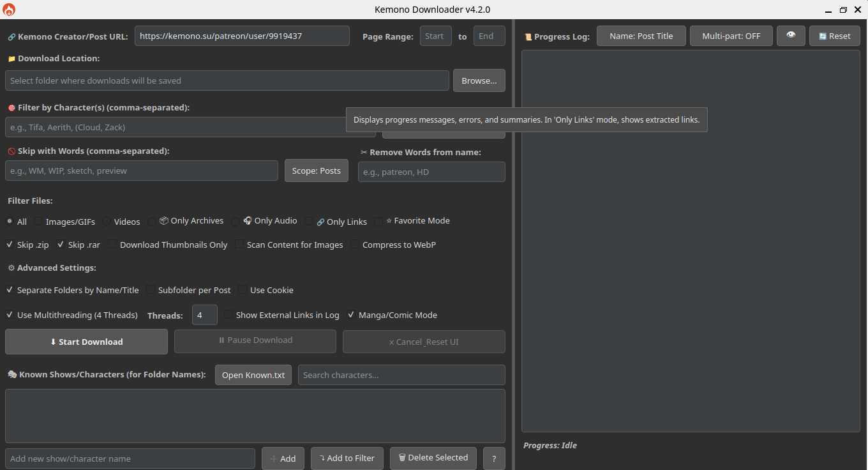Toggle Multi-part OFF to ON
868x470 pixels.
[x=731, y=36]
